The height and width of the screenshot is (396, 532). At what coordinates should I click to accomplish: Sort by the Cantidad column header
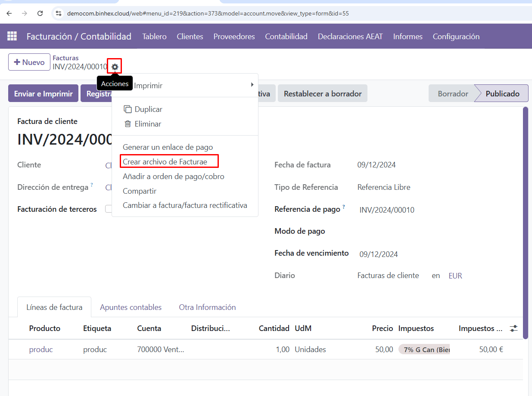pos(274,328)
